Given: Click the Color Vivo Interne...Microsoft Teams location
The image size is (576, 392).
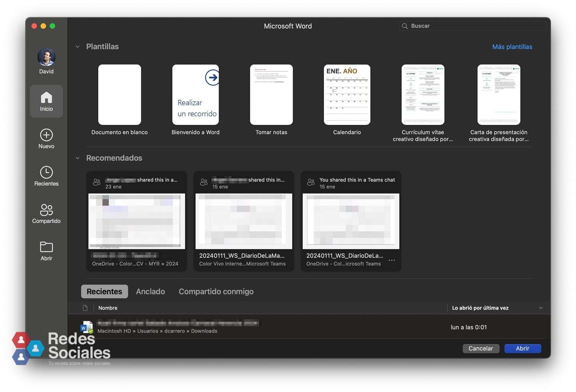Looking at the screenshot, I should click(242, 264).
